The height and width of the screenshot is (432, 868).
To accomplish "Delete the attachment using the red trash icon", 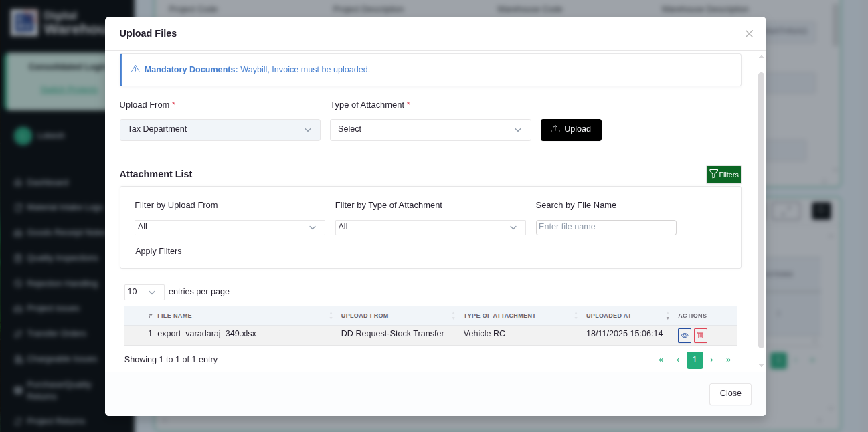I will point(700,336).
